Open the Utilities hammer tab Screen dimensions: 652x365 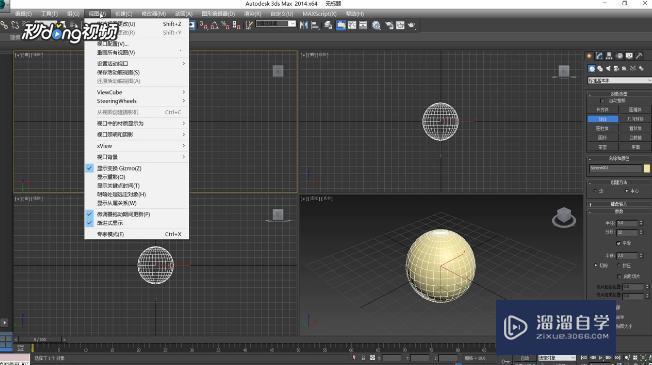click(x=639, y=56)
